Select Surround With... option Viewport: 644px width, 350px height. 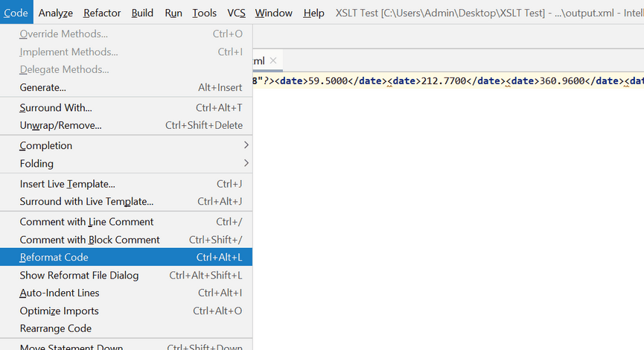tap(127, 107)
